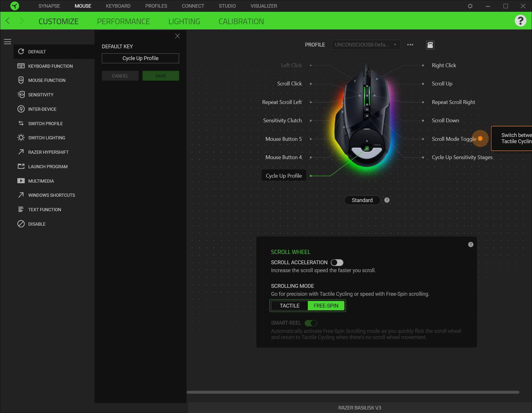Enable the Scroll Acceleration toggle
The image size is (532, 413).
(x=337, y=262)
